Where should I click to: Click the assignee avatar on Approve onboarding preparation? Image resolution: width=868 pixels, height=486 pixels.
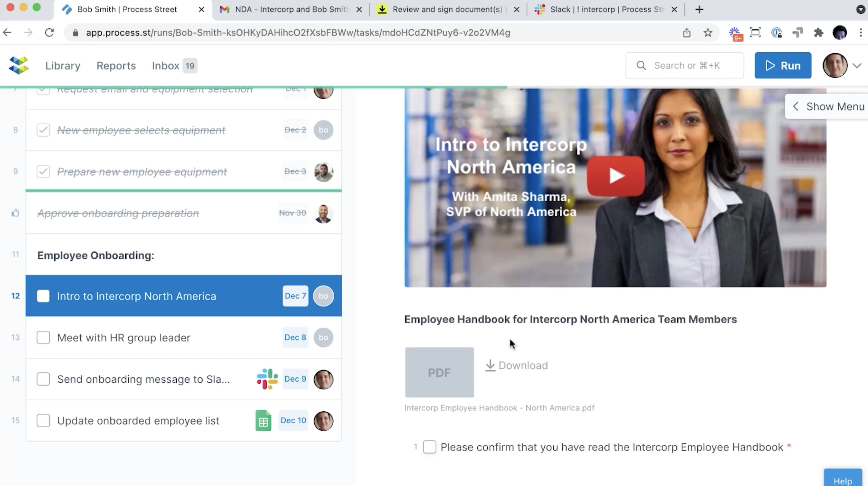point(323,213)
